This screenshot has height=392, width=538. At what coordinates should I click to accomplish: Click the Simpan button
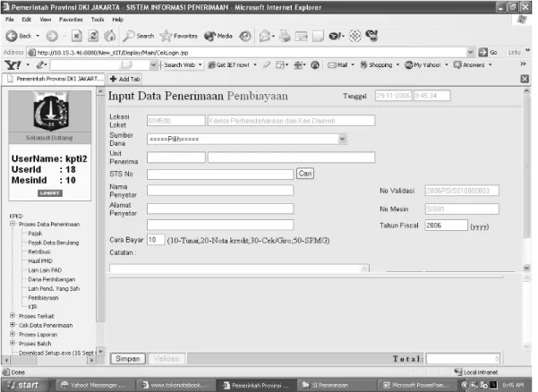click(x=128, y=359)
